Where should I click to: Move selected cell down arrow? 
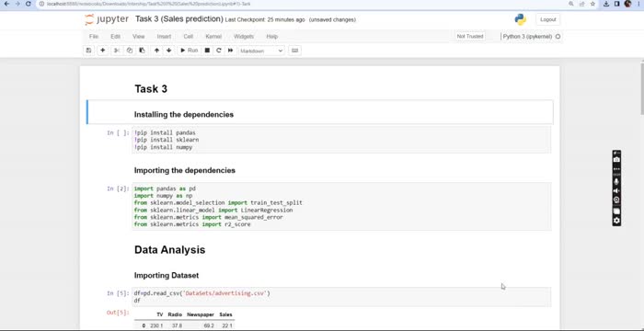click(168, 51)
